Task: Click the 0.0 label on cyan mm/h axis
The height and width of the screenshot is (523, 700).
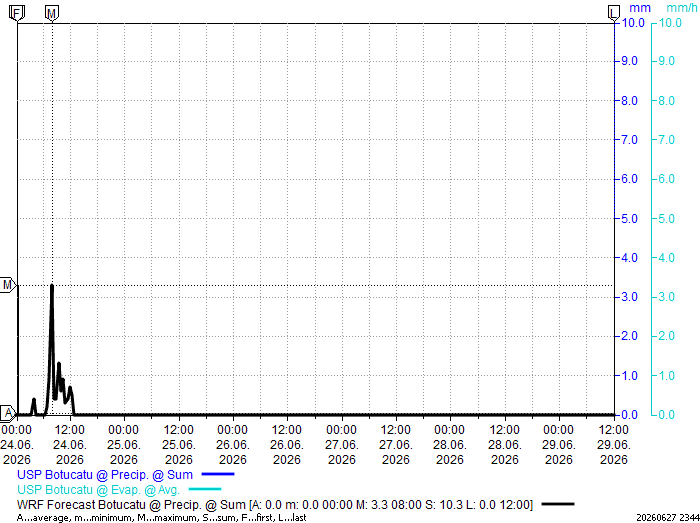Action: tap(667, 415)
